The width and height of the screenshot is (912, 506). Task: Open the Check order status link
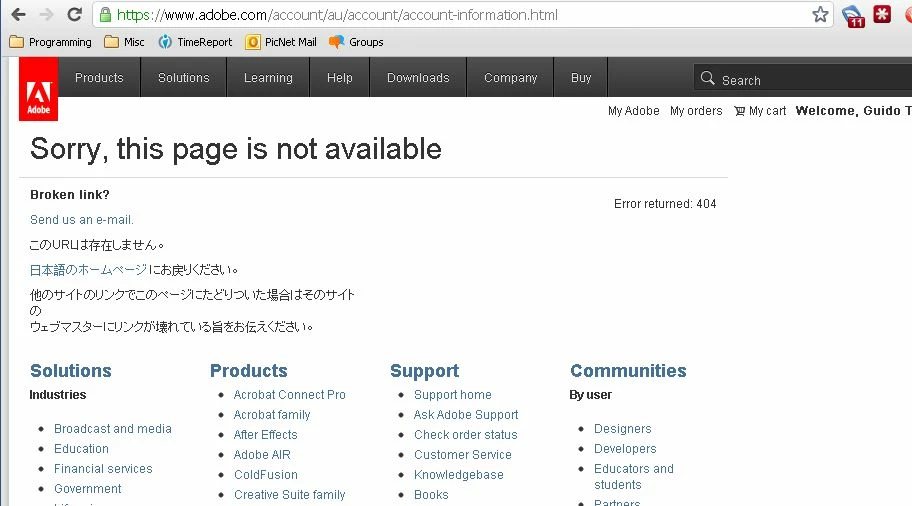[465, 434]
